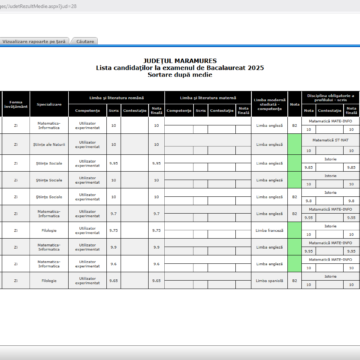The image size is (360, 360).
Task: Select the JUDEȚUL MARAMUREȘ heading
Action: pos(180,61)
